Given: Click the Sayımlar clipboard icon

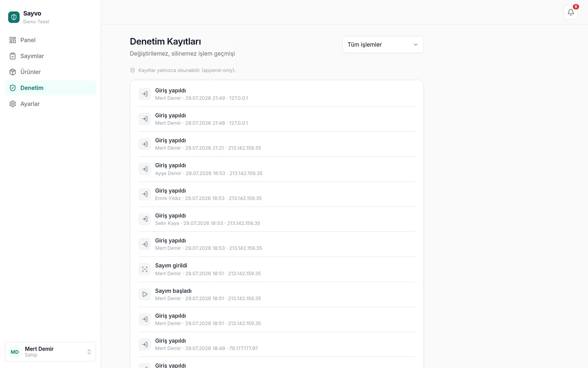Looking at the screenshot, I should tap(12, 56).
